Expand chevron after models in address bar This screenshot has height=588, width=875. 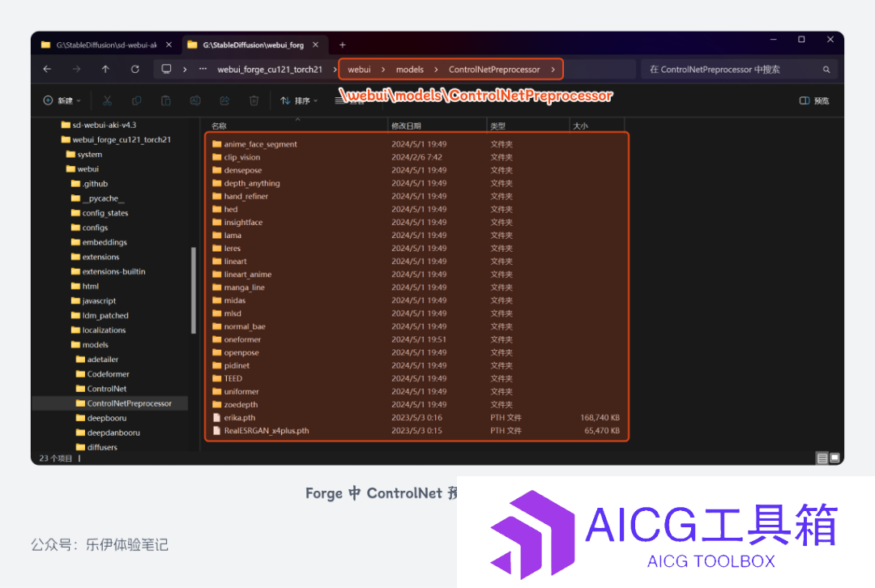pyautogui.click(x=436, y=70)
